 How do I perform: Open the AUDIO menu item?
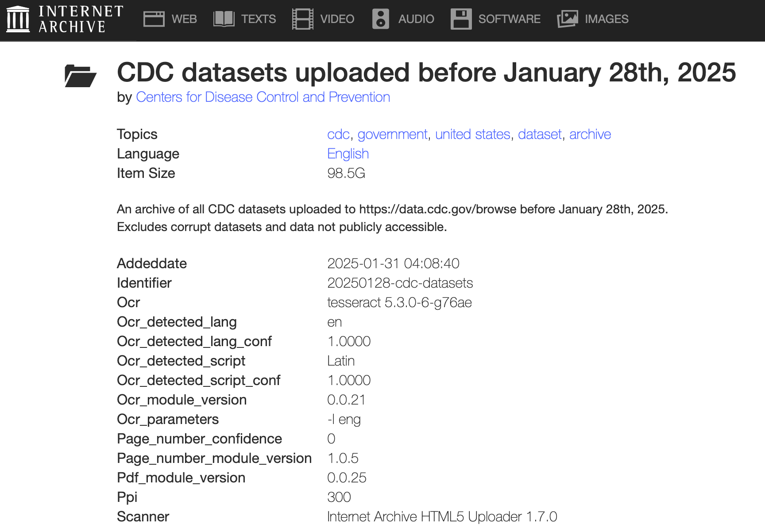point(416,19)
